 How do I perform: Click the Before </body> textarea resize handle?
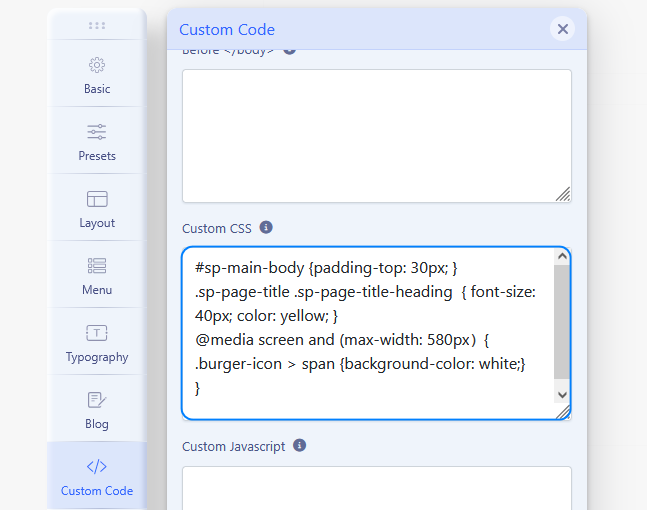(563, 194)
